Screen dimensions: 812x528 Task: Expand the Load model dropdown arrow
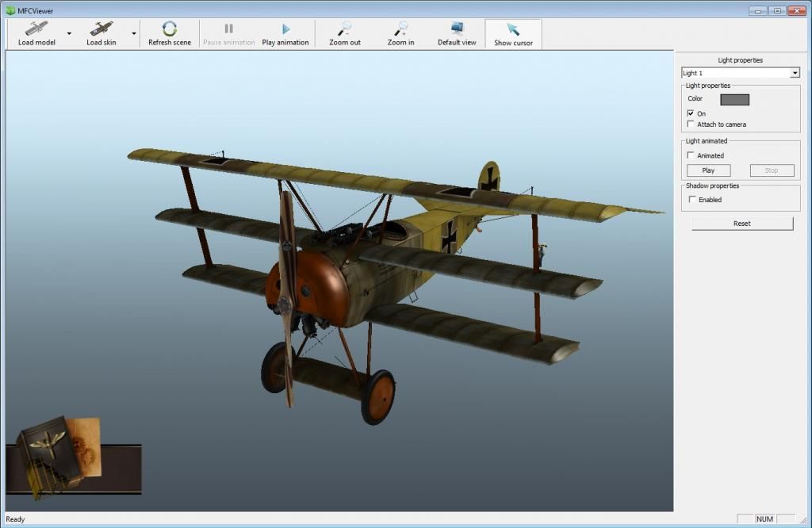point(69,34)
